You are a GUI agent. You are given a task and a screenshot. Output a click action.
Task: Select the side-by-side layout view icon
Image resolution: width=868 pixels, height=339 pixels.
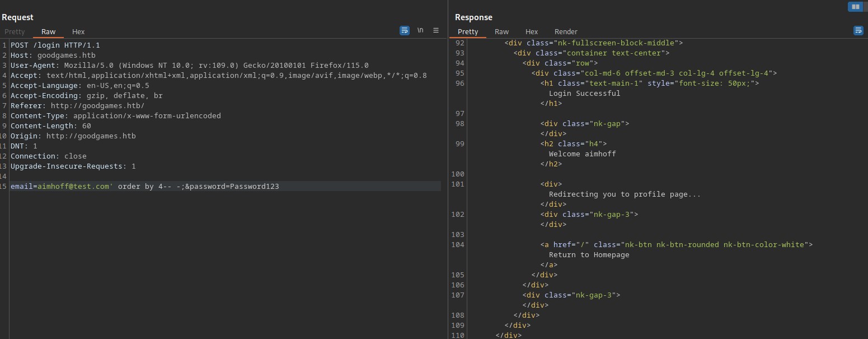click(x=855, y=7)
